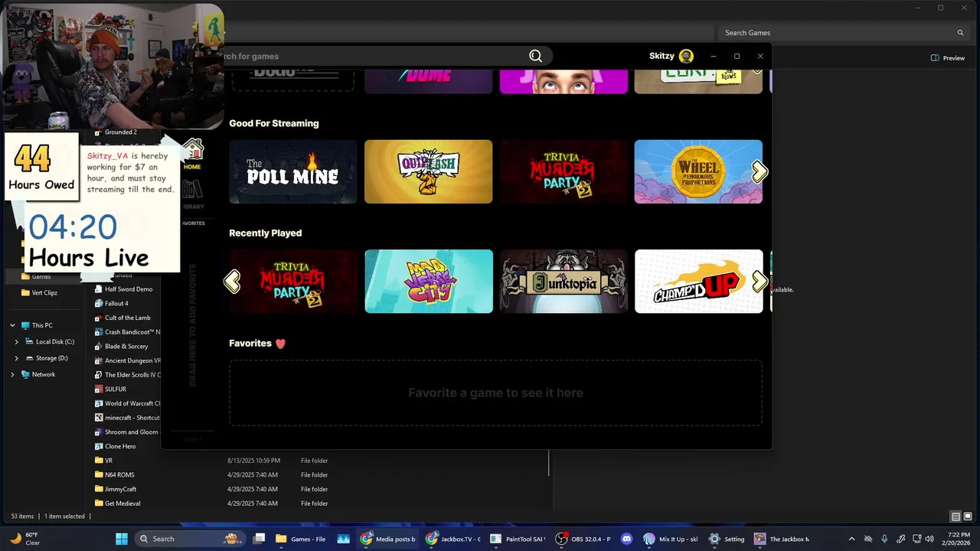Next arrow in Recently Played row
This screenshot has width=980, height=551.
(759, 282)
